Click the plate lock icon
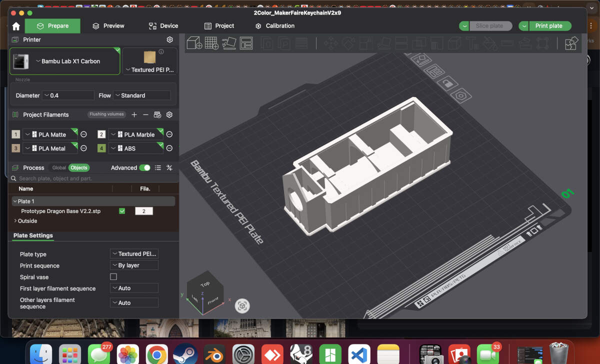This screenshot has height=364, width=600. pos(448,83)
